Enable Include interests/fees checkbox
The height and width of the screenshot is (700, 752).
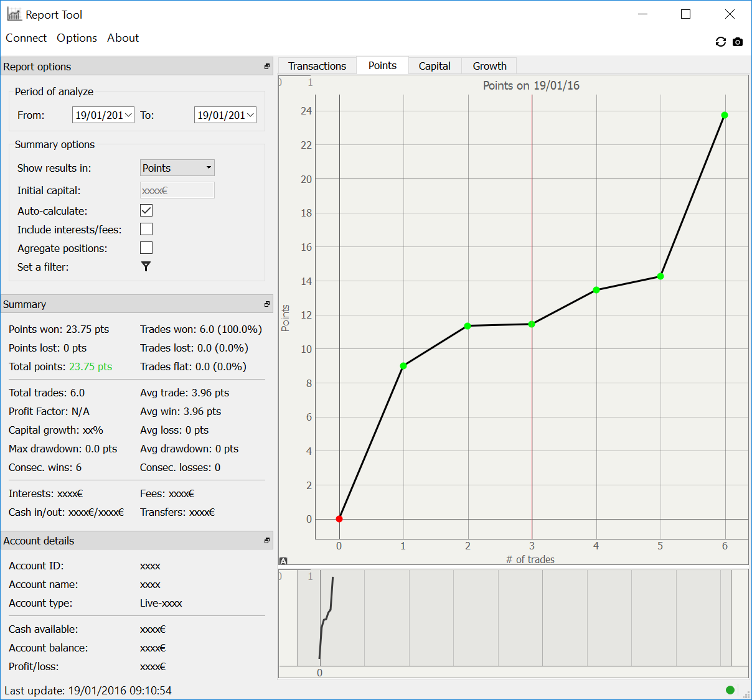(146, 229)
